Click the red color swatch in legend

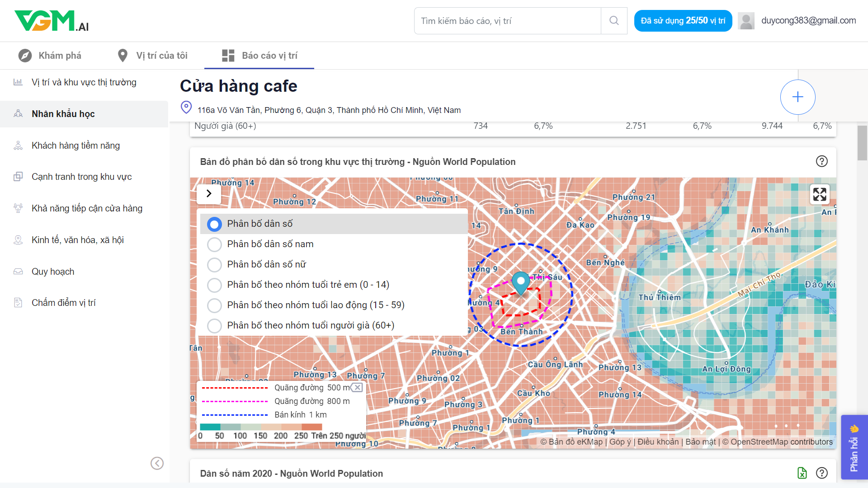[x=311, y=427]
